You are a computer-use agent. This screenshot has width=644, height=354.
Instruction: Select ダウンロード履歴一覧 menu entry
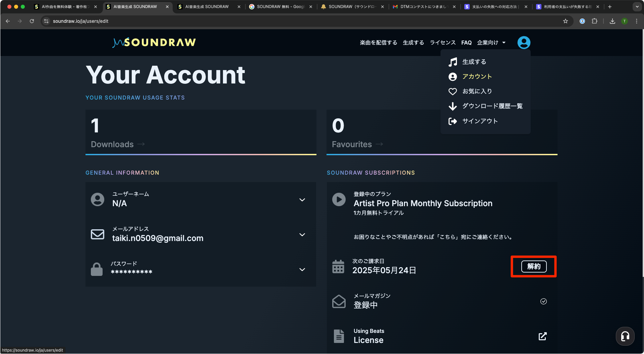[492, 106]
